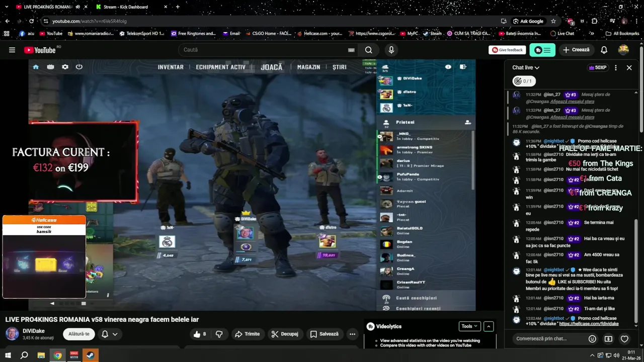Open more actions three-dot menu under video

pyautogui.click(x=352, y=334)
